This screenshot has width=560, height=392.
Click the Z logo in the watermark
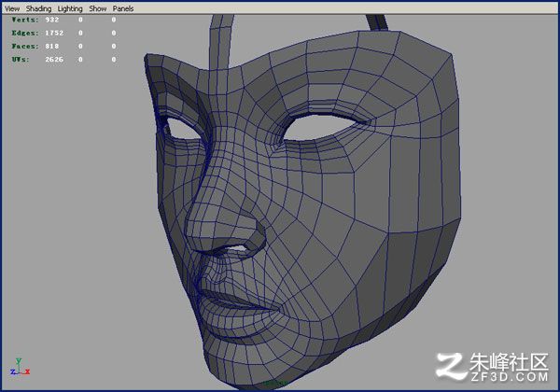tap(451, 366)
